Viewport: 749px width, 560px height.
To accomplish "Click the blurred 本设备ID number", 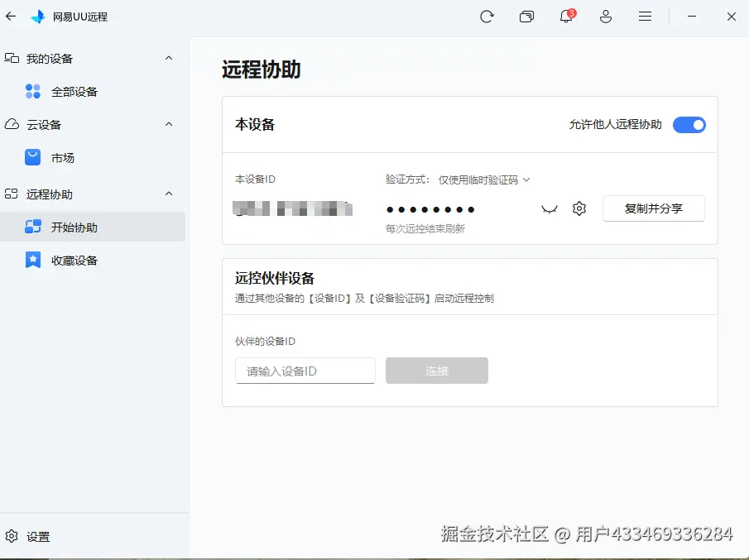I will [x=292, y=208].
